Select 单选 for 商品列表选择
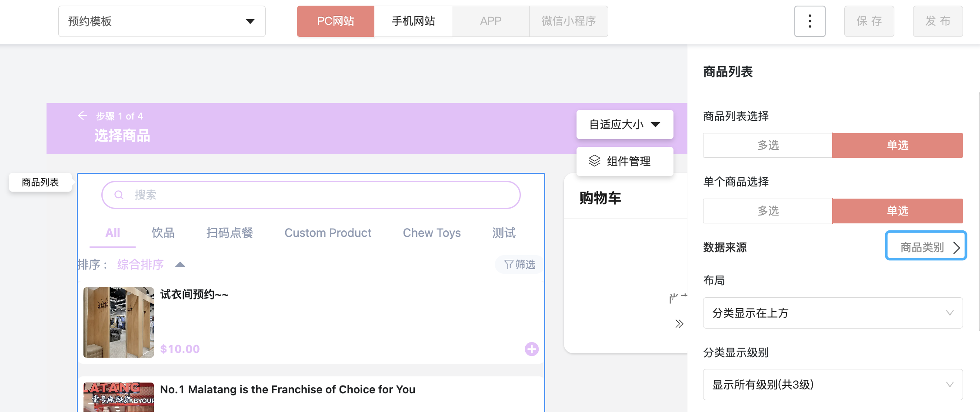Screen dimensions: 980x412 pyautogui.click(x=897, y=145)
